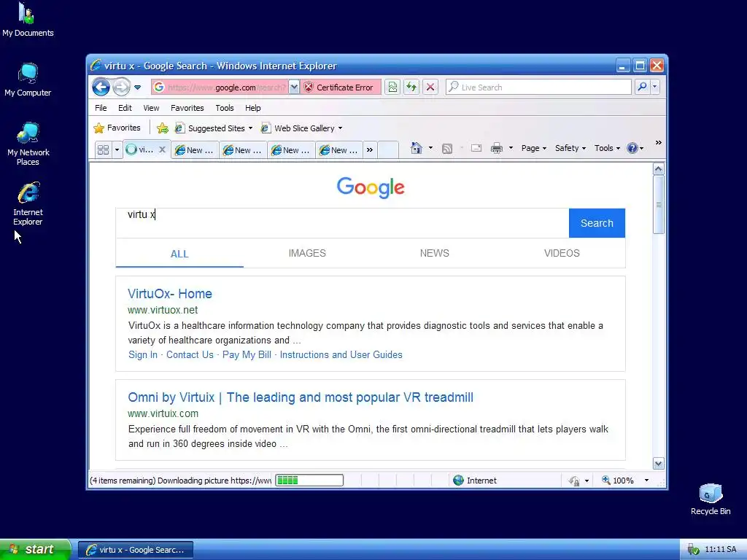Click the Home icon in command bar
Image resolution: width=747 pixels, height=560 pixels.
point(417,148)
